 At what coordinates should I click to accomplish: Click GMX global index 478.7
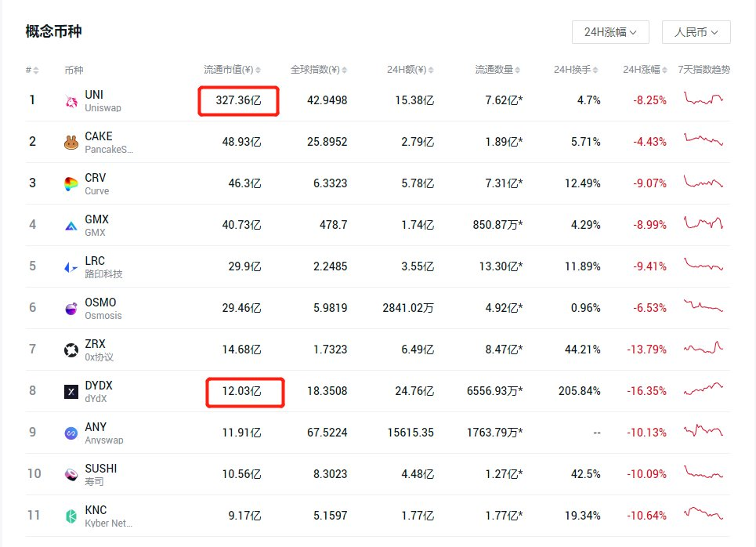point(333,225)
